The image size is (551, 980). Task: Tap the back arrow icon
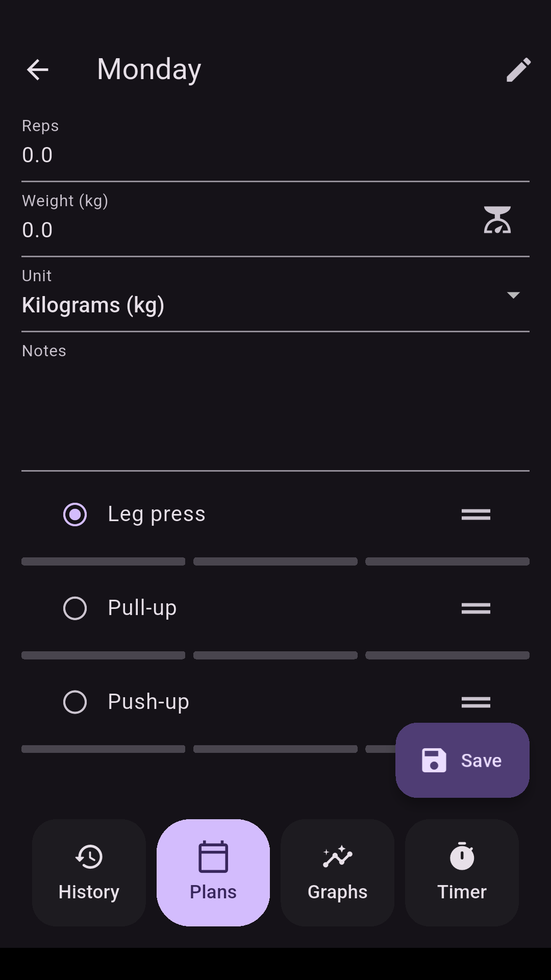click(x=37, y=69)
